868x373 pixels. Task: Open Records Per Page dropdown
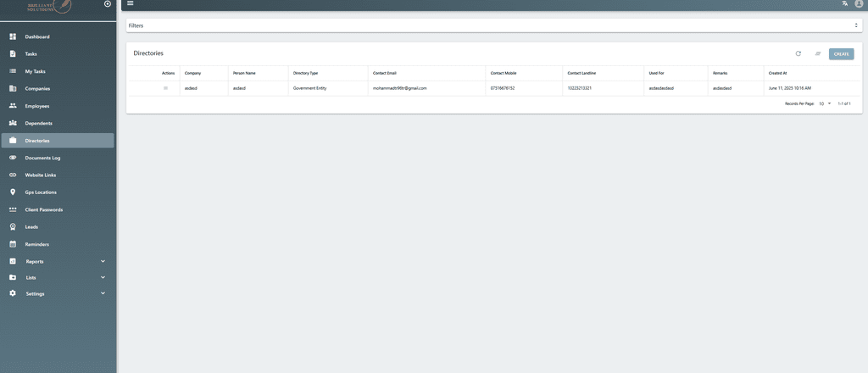pos(826,103)
